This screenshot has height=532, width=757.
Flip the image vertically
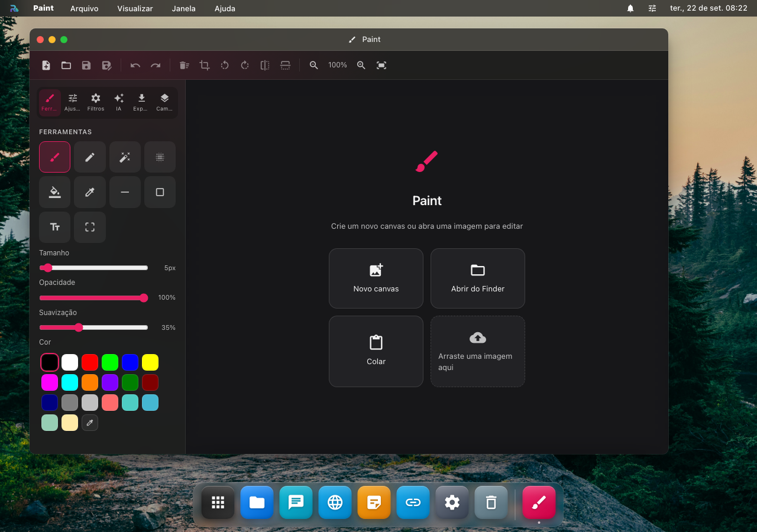tap(285, 65)
